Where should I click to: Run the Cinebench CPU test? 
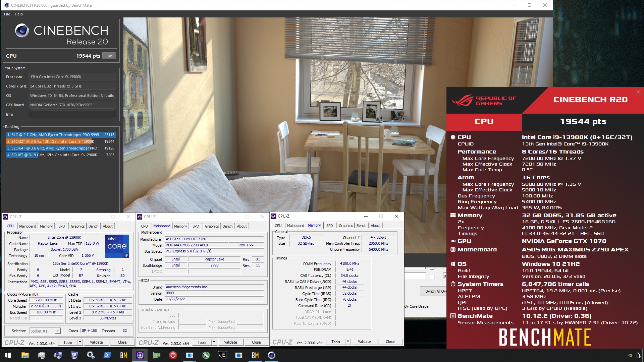pos(109,56)
